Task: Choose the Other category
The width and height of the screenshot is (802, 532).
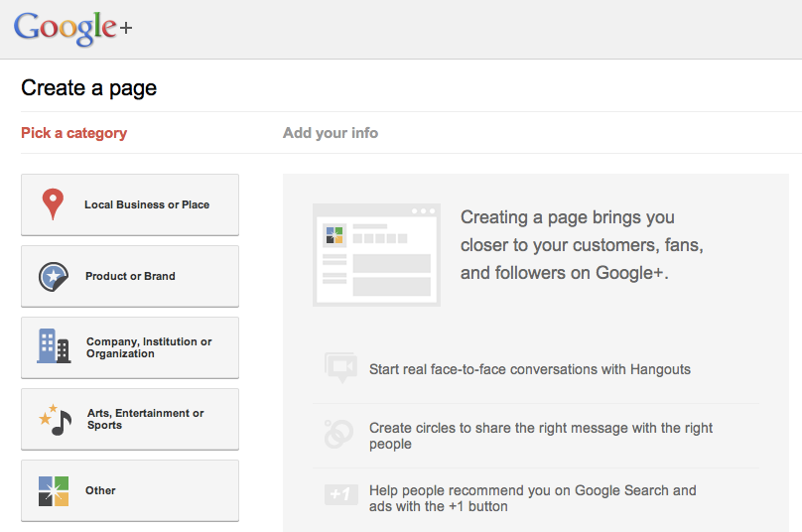Action: (130, 491)
